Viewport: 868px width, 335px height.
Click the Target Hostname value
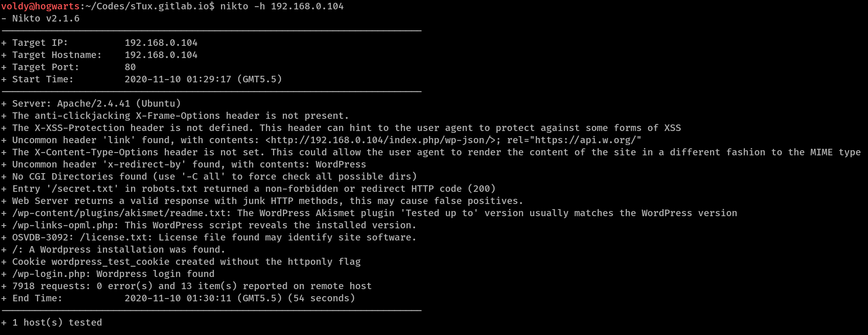pos(161,55)
